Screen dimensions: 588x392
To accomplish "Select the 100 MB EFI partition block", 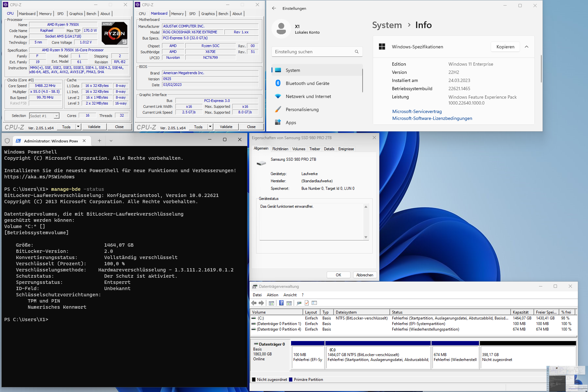I will (x=308, y=355).
